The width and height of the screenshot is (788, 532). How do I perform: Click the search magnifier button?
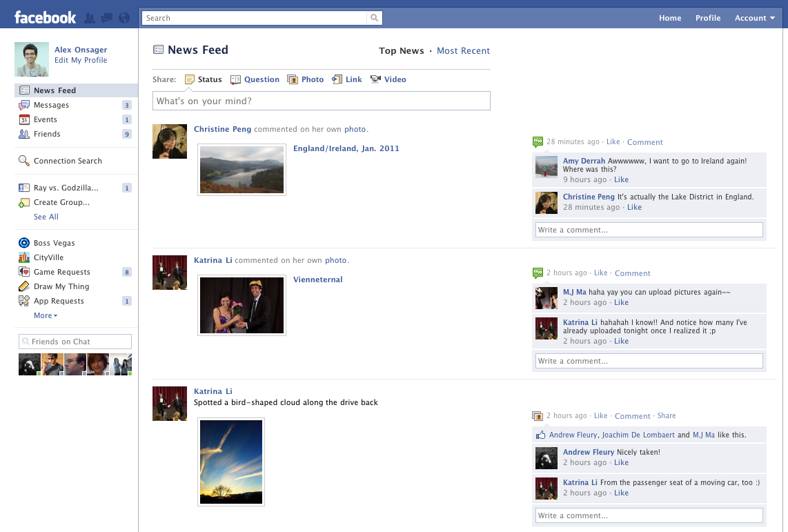374,18
